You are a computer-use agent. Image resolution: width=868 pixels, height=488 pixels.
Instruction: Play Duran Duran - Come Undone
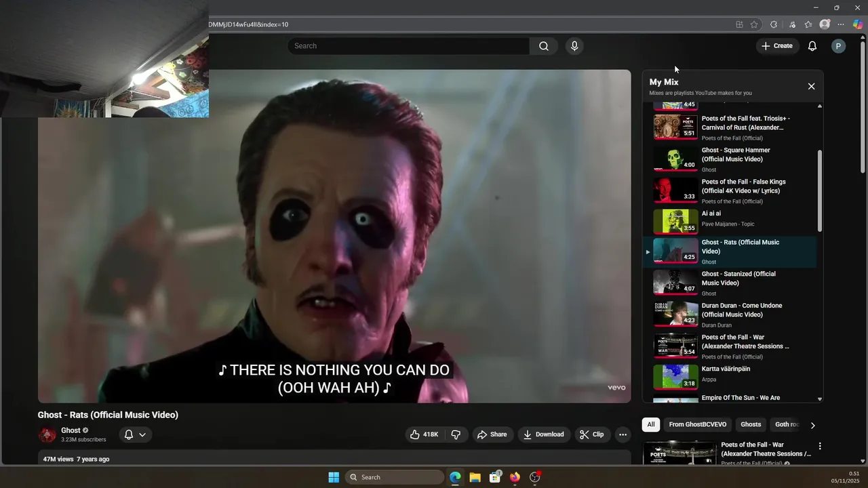tap(730, 315)
